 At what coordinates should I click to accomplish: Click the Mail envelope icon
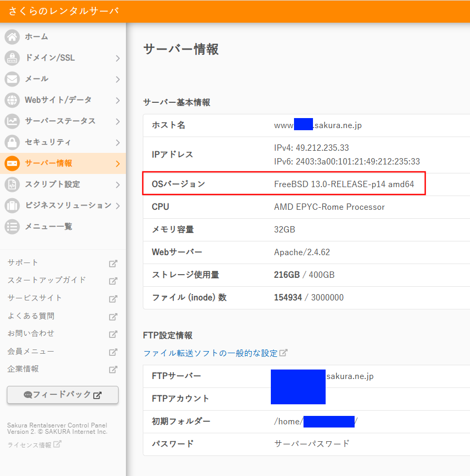click(12, 79)
